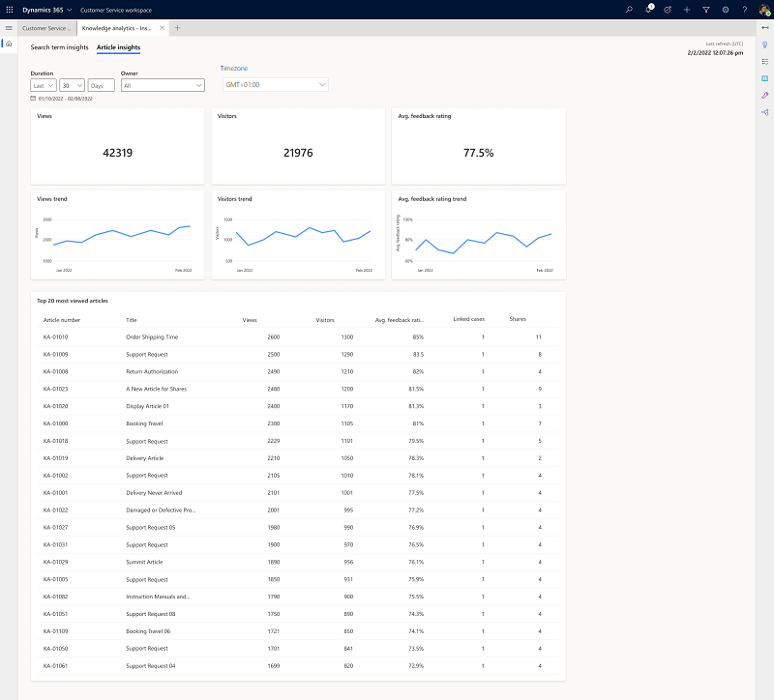Switch to the Customer Service session tab
Viewport: 774px width, 700px height.
click(46, 28)
